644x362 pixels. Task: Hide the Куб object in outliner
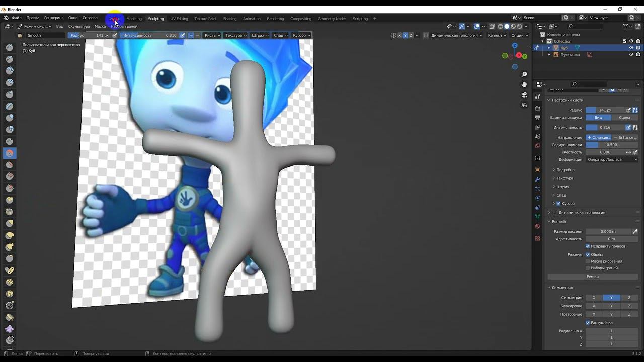pyautogui.click(x=631, y=48)
